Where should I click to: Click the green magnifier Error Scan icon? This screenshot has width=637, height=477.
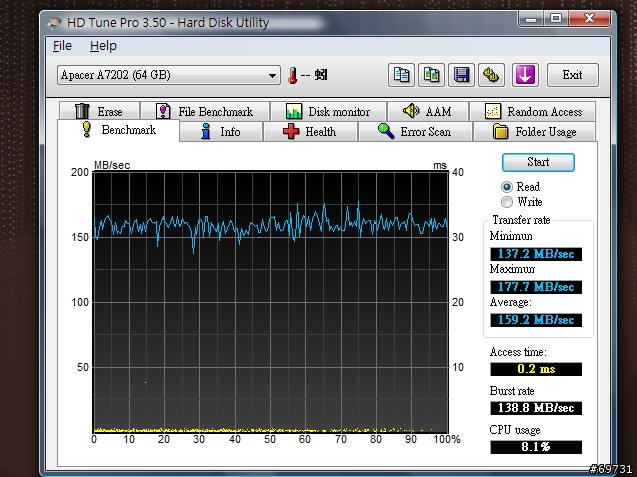386,131
